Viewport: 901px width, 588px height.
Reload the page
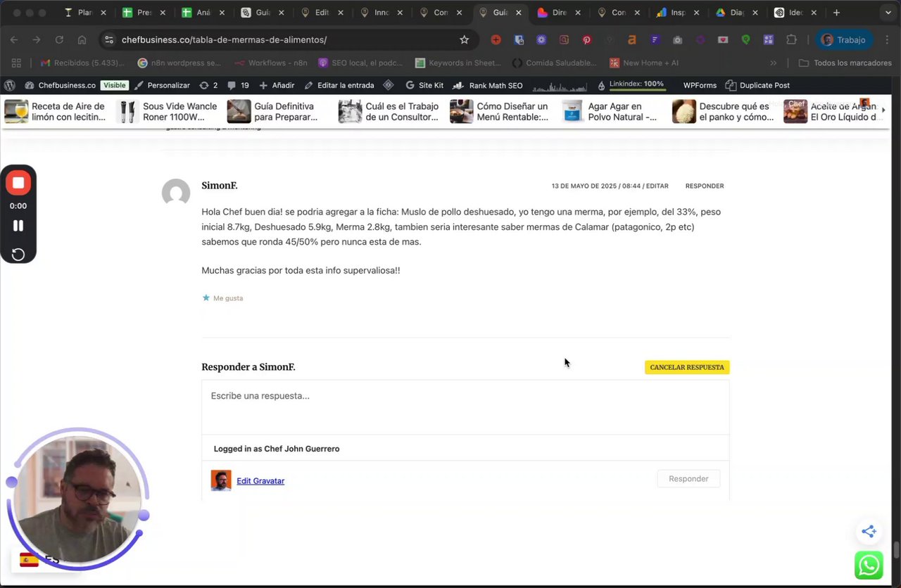(x=59, y=40)
